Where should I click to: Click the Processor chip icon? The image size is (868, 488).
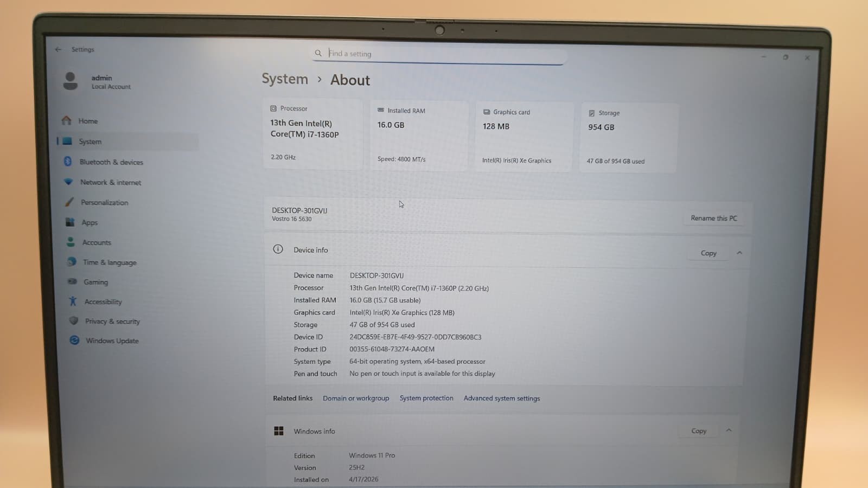273,108
